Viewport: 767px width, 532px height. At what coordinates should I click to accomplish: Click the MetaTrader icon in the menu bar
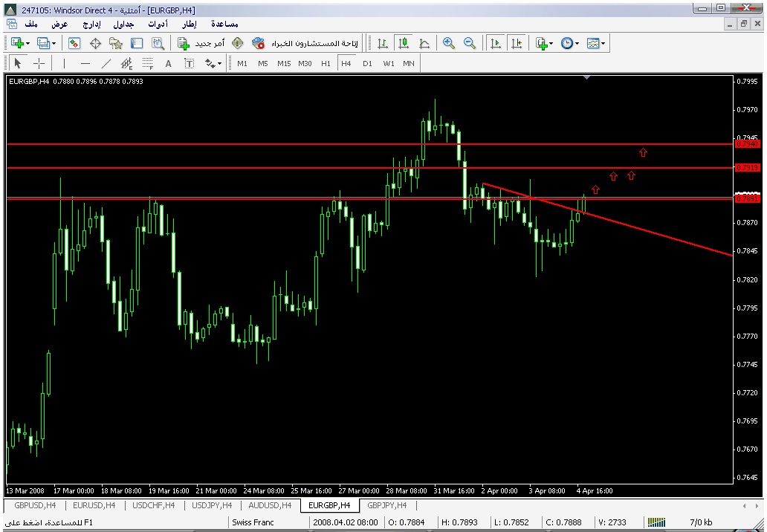coord(12,24)
